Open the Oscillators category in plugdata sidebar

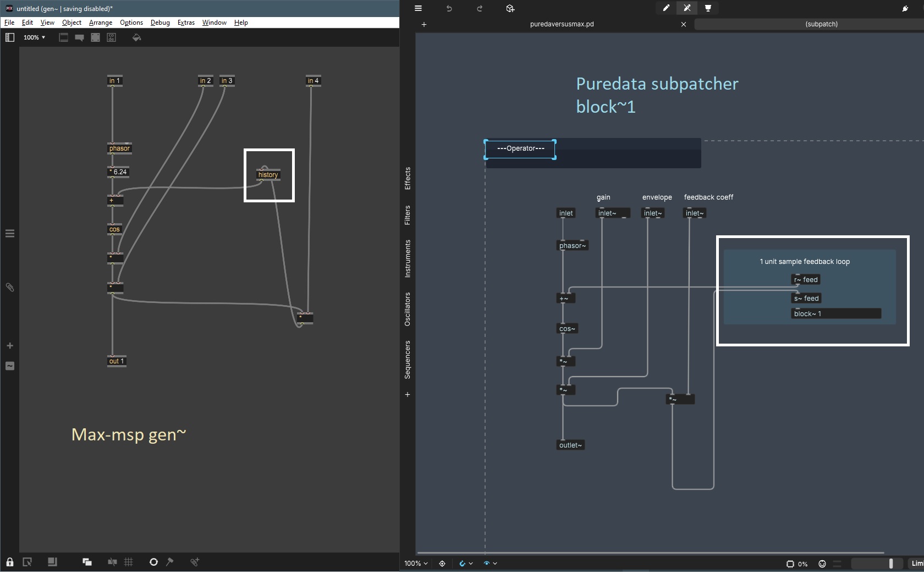coord(408,309)
